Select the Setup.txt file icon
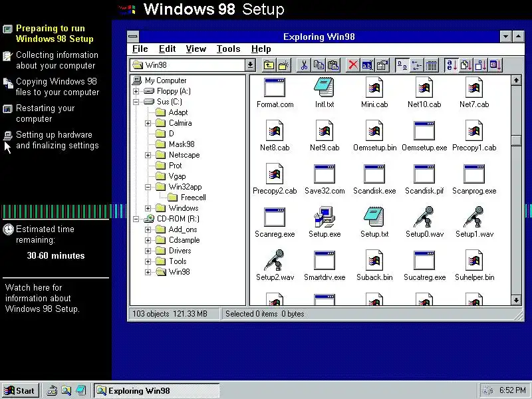 (374, 217)
